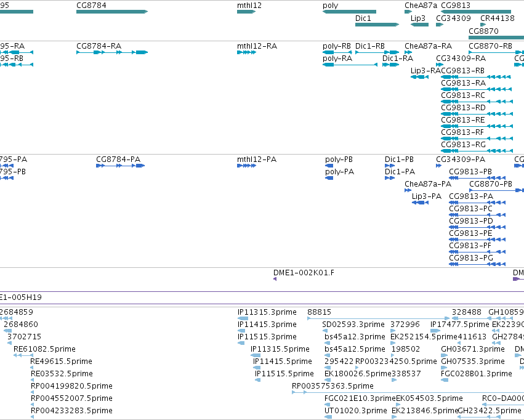Click the CG34309-RA transcript

click(x=440, y=65)
